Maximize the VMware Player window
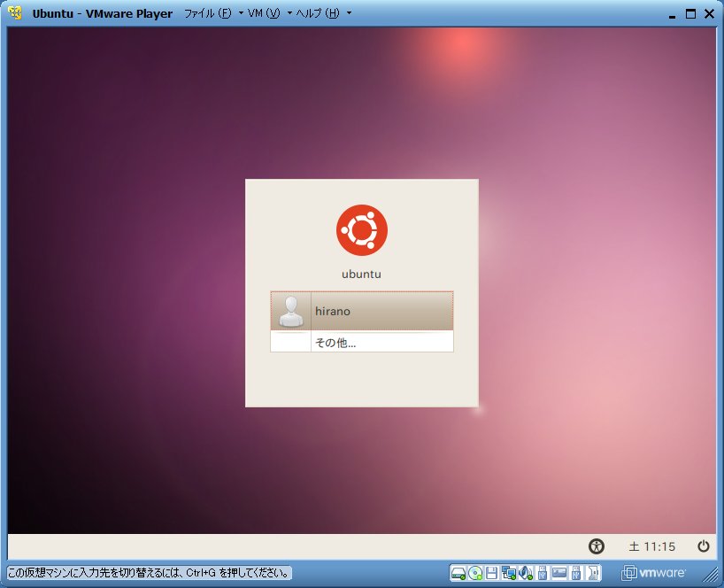This screenshot has width=724, height=588. pyautogui.click(x=690, y=14)
